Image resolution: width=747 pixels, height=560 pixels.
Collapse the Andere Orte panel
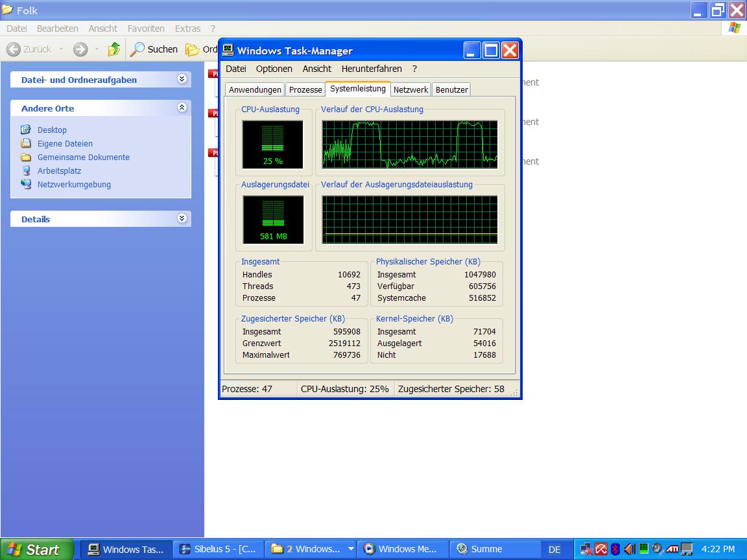pos(182,108)
